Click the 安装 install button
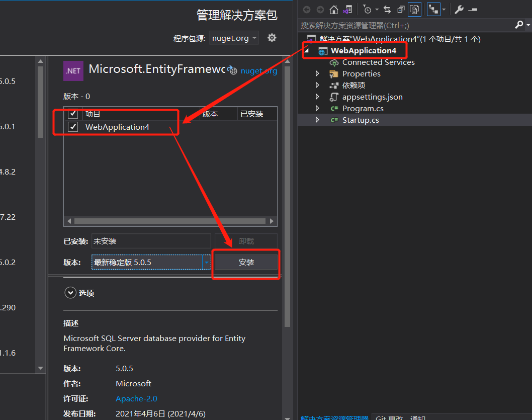This screenshot has width=532, height=420. tap(246, 262)
